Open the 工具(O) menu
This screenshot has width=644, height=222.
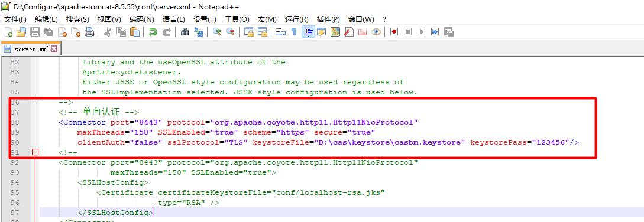tap(237, 19)
